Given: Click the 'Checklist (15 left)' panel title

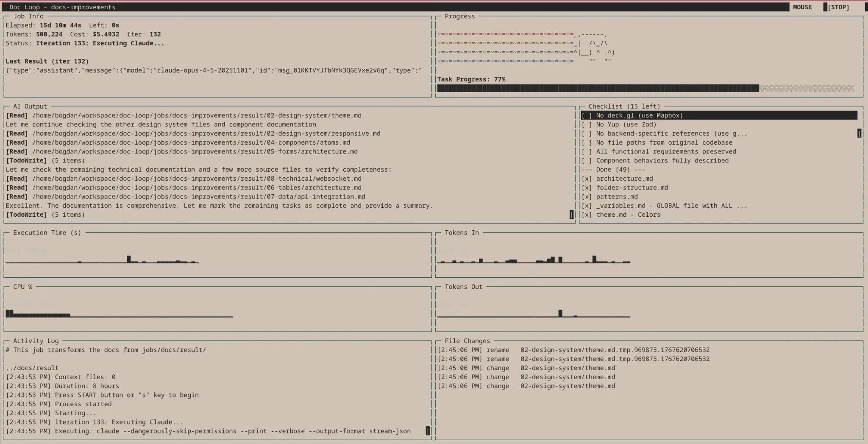Looking at the screenshot, I should coord(624,106).
